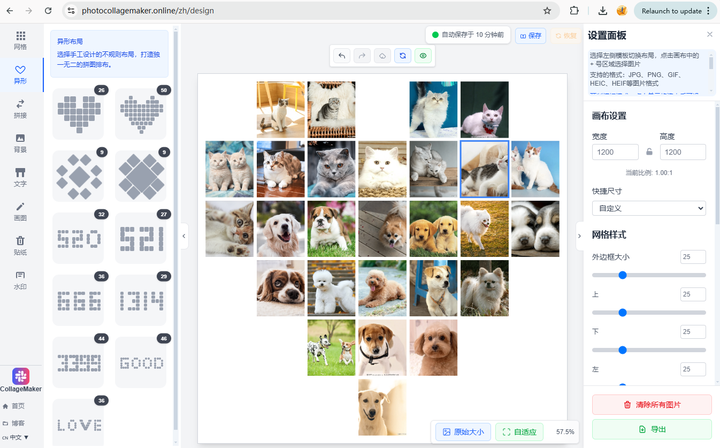Open the 快捷尺寸 preset size dropdown

click(649, 208)
